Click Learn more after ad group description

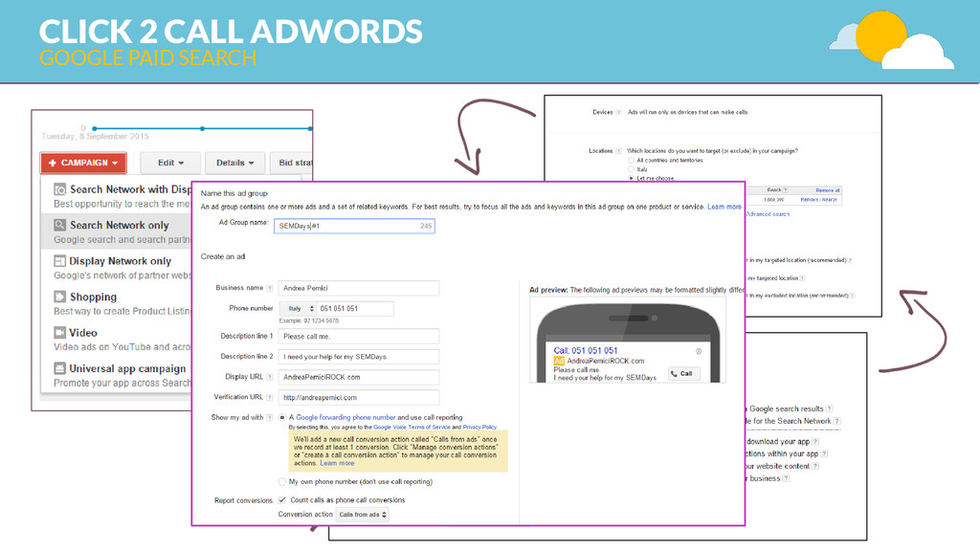724,207
